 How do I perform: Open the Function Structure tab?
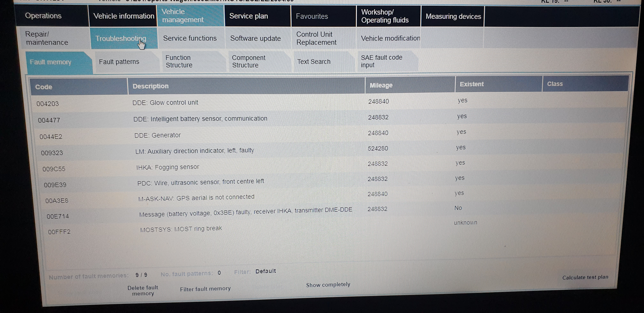(x=179, y=61)
